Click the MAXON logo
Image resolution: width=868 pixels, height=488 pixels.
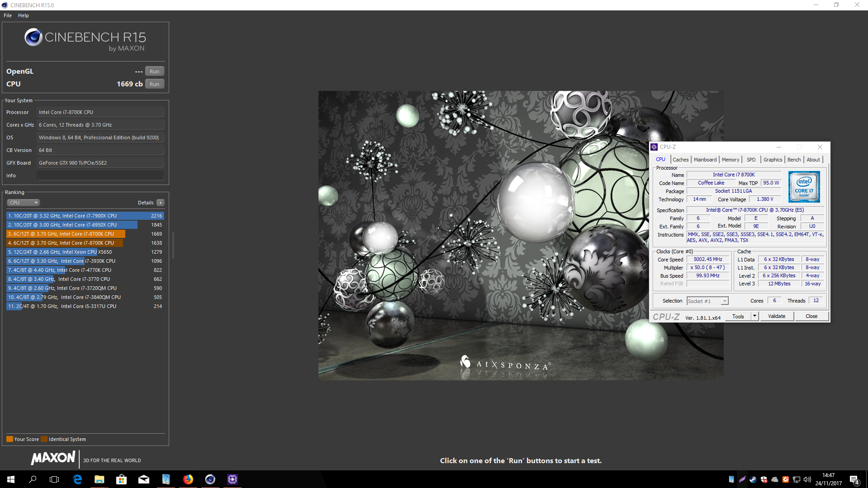(53, 458)
